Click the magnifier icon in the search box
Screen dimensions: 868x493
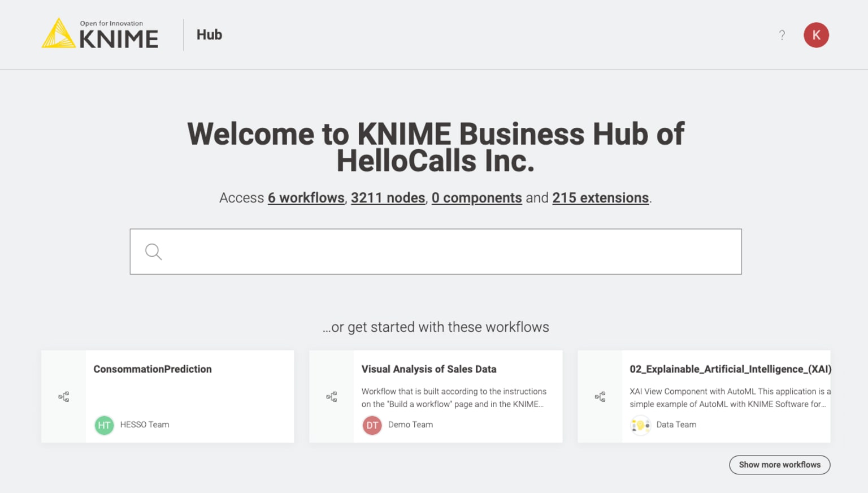coord(153,252)
